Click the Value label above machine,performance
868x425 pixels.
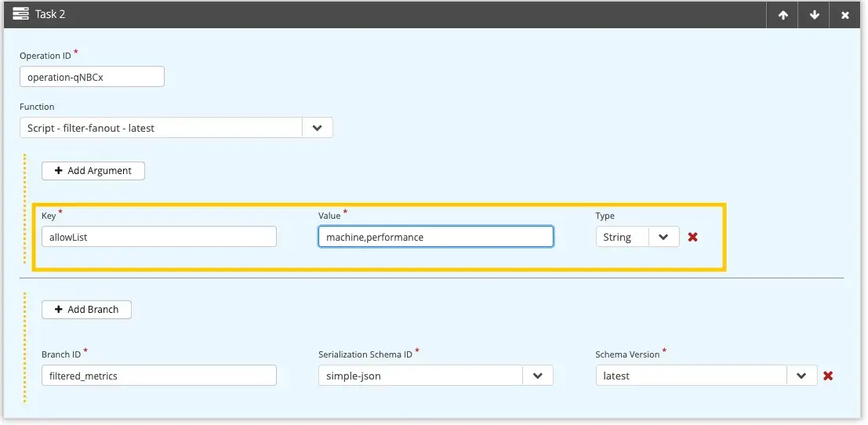(x=329, y=216)
